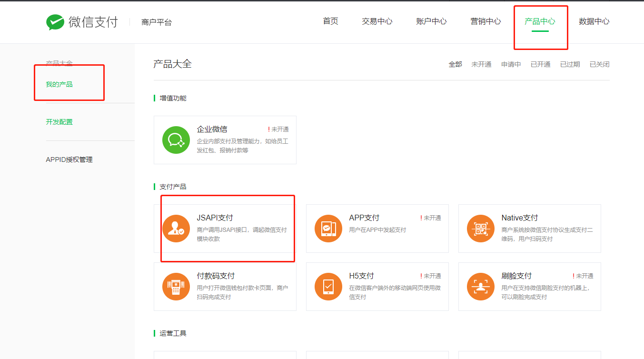Open the Native支付 product title

coord(519,218)
